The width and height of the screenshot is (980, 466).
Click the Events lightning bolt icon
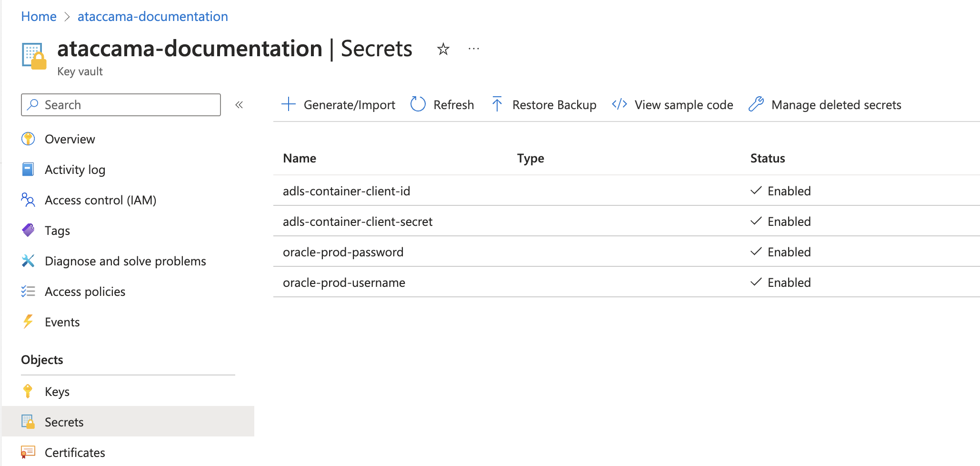pyautogui.click(x=28, y=322)
